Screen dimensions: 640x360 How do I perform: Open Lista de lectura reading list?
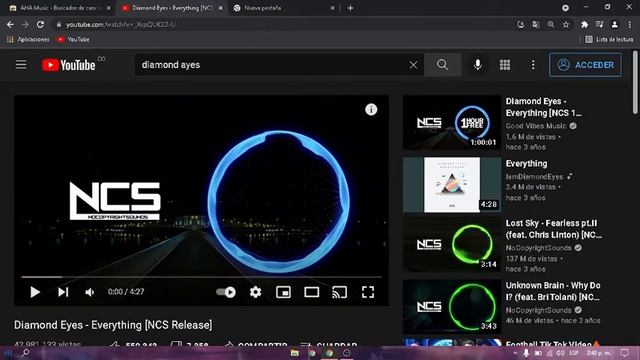pos(609,40)
